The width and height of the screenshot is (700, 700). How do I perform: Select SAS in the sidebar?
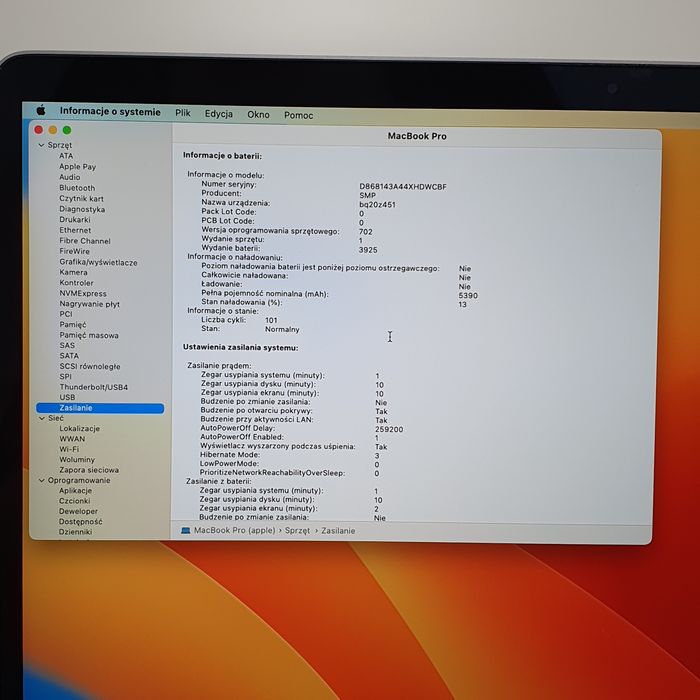(x=67, y=346)
